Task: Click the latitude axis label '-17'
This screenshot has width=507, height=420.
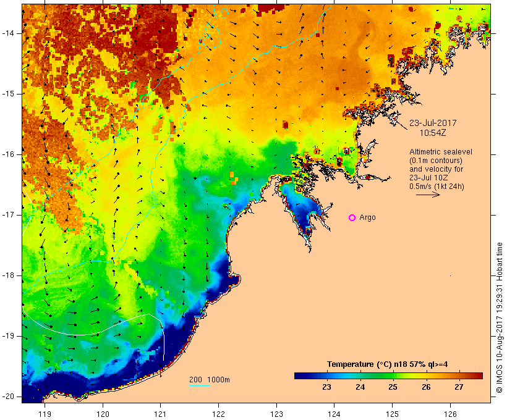Action: coord(8,215)
